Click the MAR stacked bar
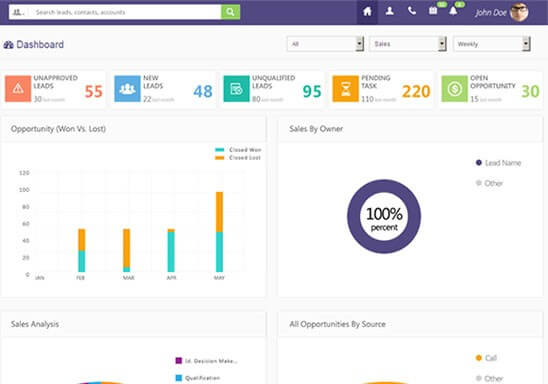The width and height of the screenshot is (548, 384). (x=127, y=250)
